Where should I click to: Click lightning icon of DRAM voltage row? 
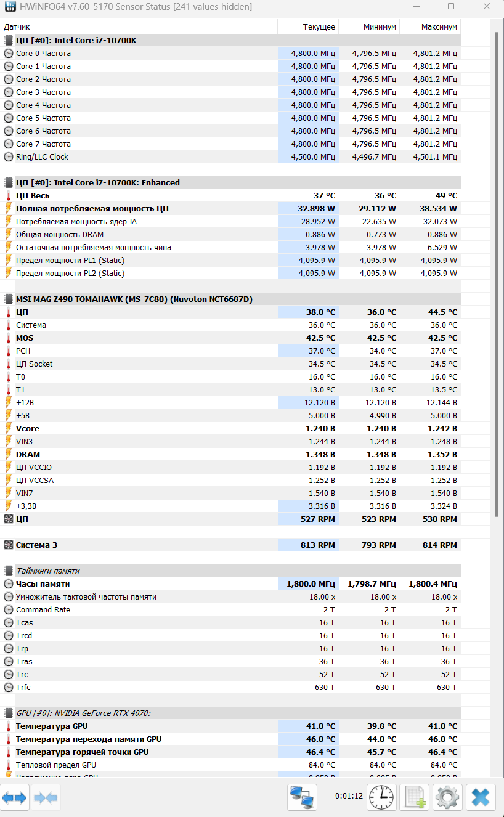[x=9, y=454]
